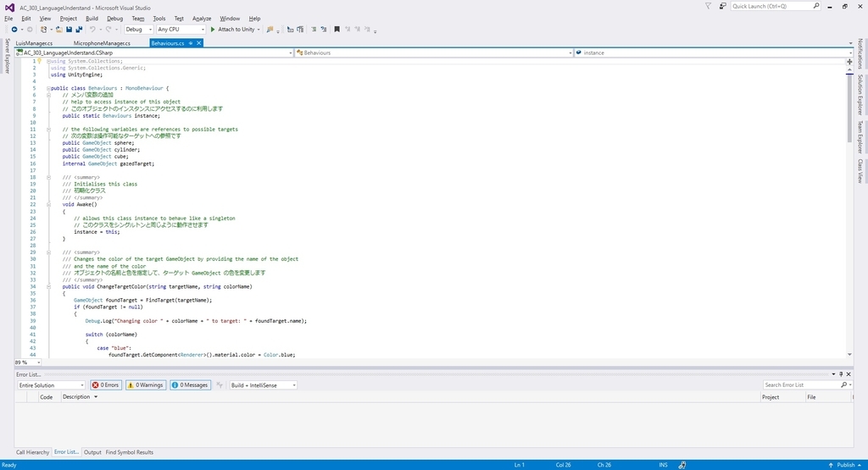Switch to the MicrophoneManager.cs tab
The width and height of the screenshot is (868, 470).
pyautogui.click(x=102, y=43)
